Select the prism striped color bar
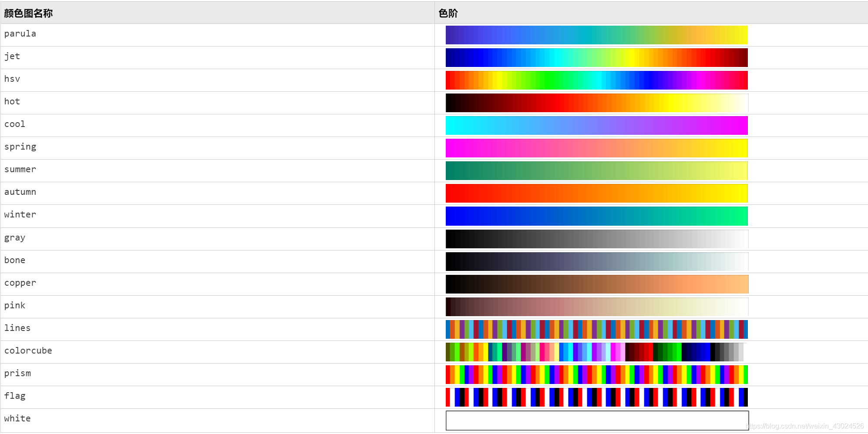Screen dimensions: 868x434 (596, 374)
